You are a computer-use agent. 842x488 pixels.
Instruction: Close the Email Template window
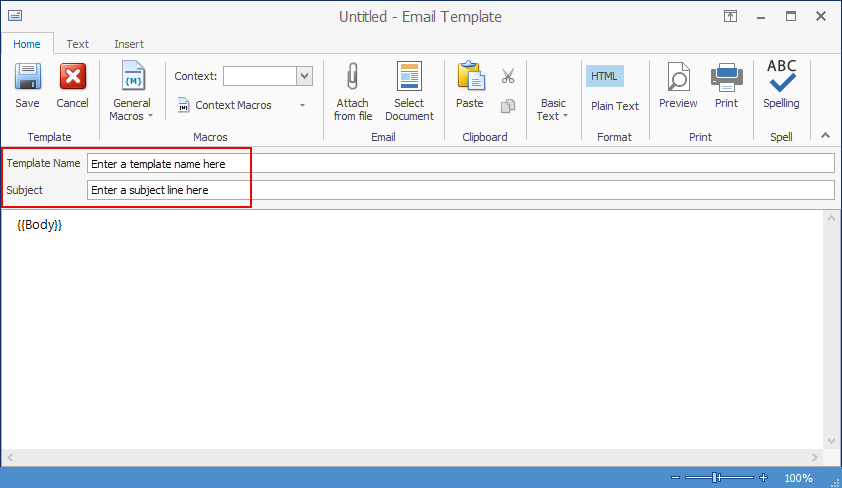(821, 16)
